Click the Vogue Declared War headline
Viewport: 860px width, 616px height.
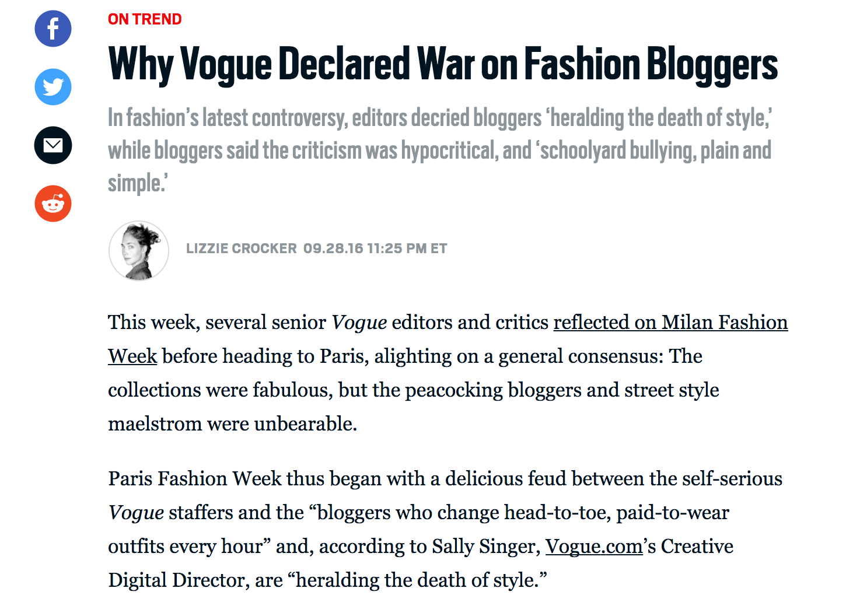(442, 64)
